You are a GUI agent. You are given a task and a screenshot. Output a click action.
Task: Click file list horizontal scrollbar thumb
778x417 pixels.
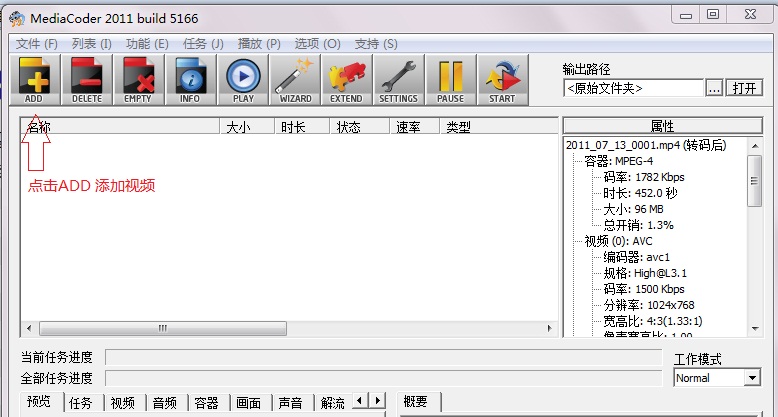pyautogui.click(x=163, y=328)
